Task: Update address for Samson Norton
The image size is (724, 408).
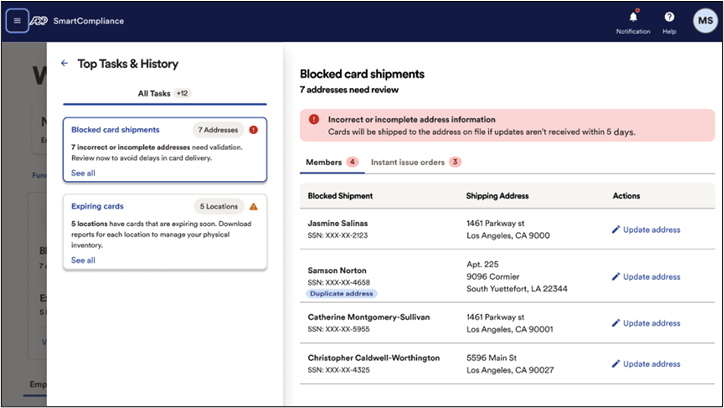Action: pos(646,276)
